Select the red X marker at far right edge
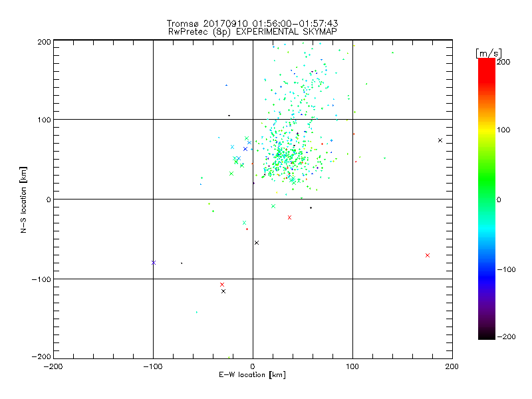 point(428,255)
